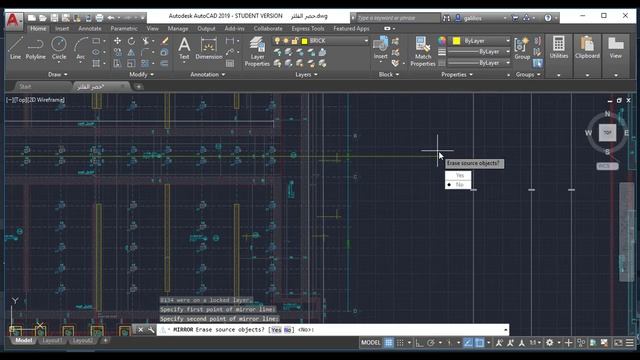Click the Rotate tool icon

131,41
